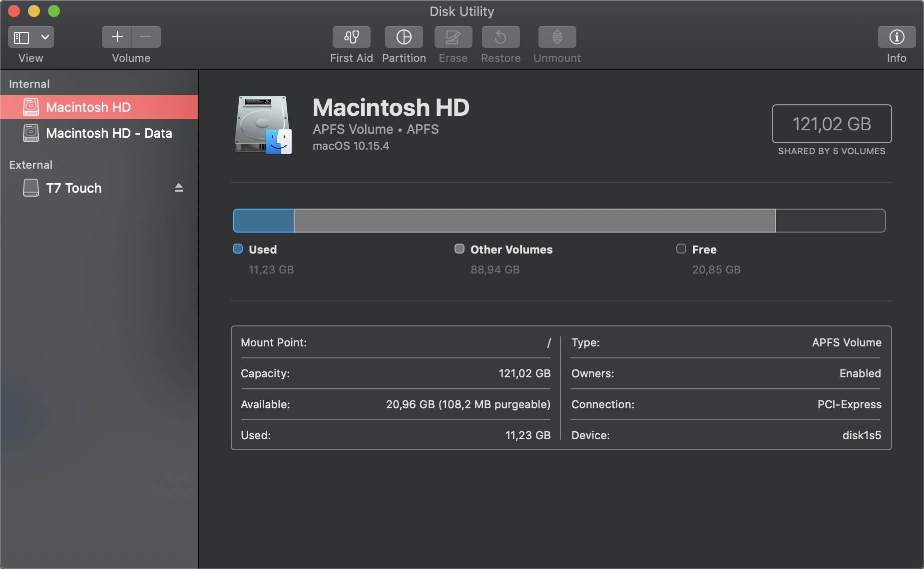Screen dimensions: 924x569
Task: Click the 'SHARED BY 5 VOLUMES' text
Action: [832, 151]
